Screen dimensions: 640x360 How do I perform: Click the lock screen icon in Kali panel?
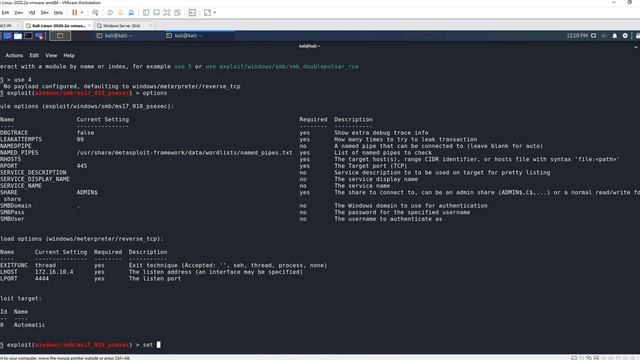[637, 36]
